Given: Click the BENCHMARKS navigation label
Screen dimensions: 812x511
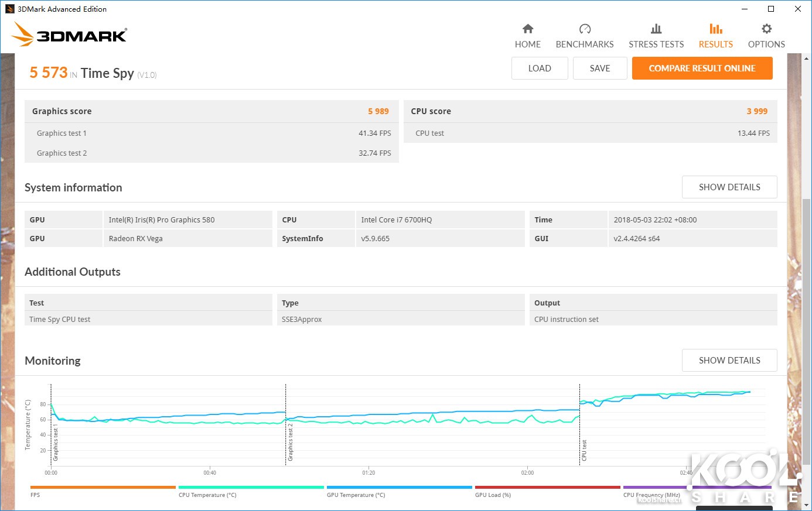Looking at the screenshot, I should click(x=585, y=44).
